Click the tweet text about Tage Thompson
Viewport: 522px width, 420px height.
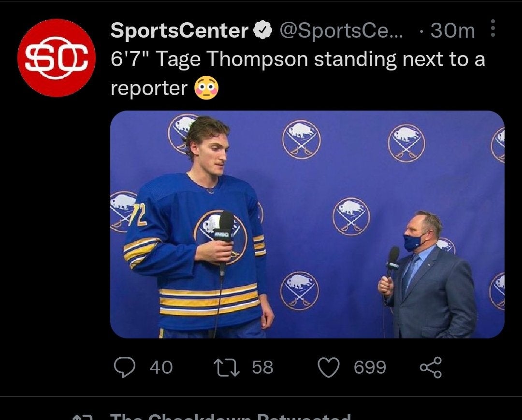297,60
